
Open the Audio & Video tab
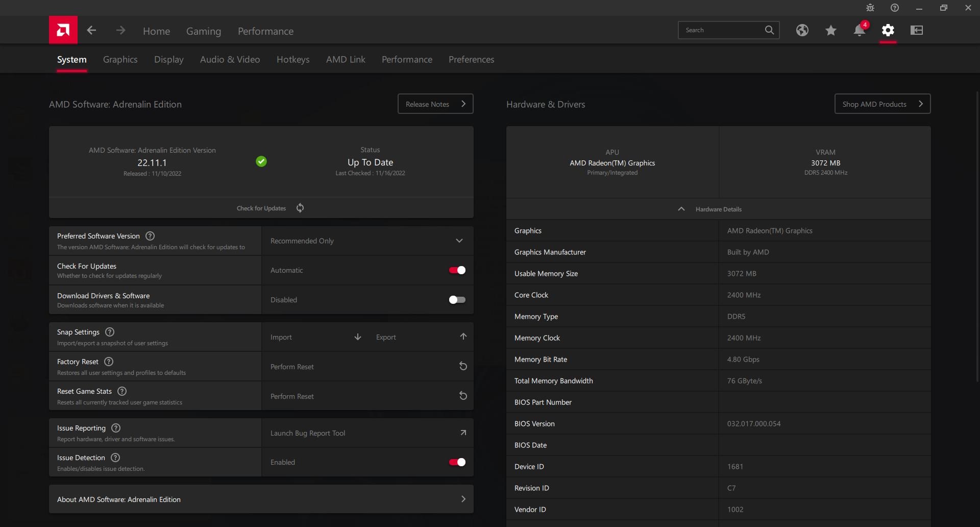(230, 59)
